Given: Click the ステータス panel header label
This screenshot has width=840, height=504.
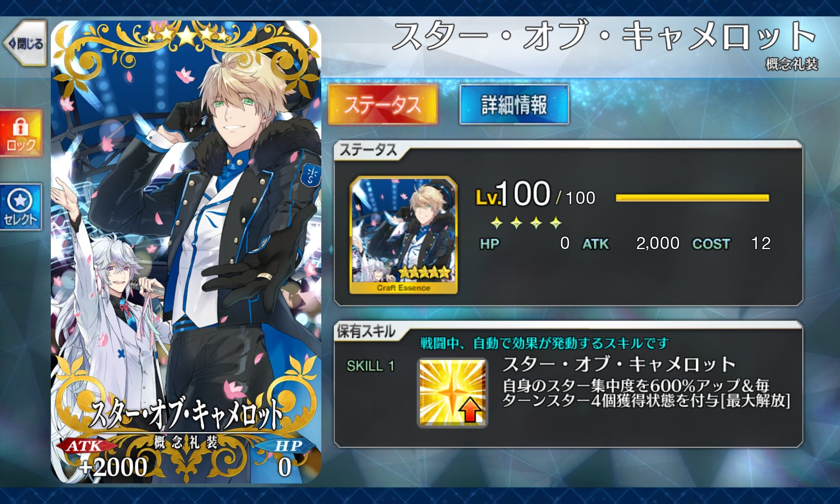Looking at the screenshot, I should coord(368,150).
